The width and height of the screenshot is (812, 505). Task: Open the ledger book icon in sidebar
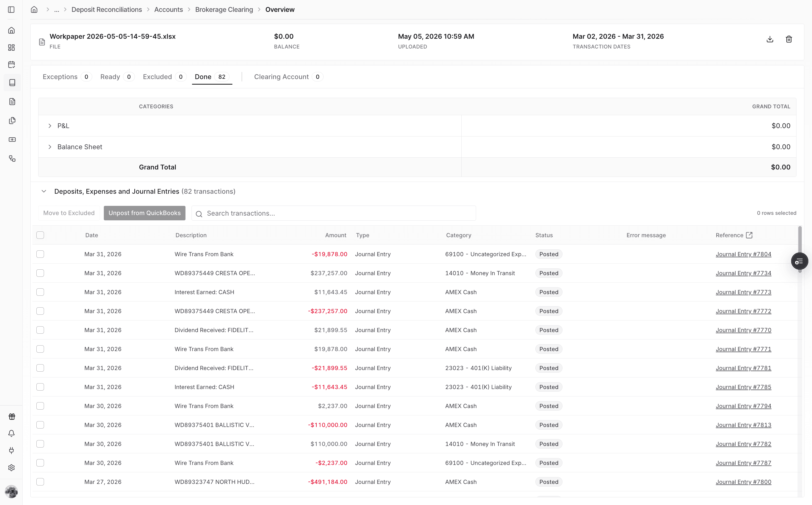click(x=12, y=82)
